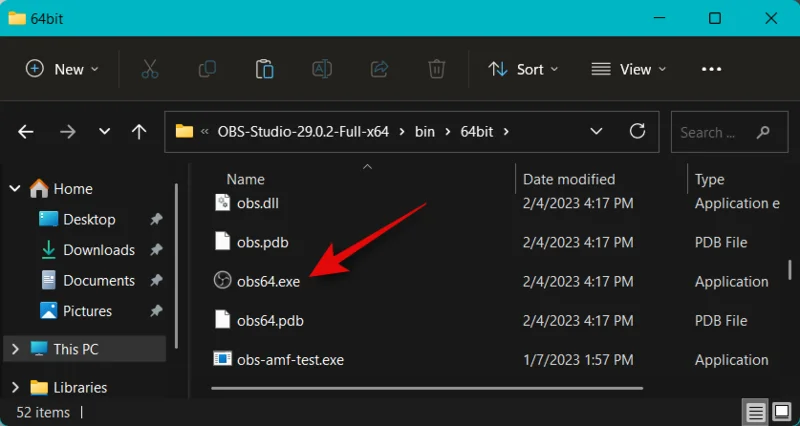
Task: Click OBS-Studio-29.0.2-Full-x64 in address bar
Action: coord(303,132)
